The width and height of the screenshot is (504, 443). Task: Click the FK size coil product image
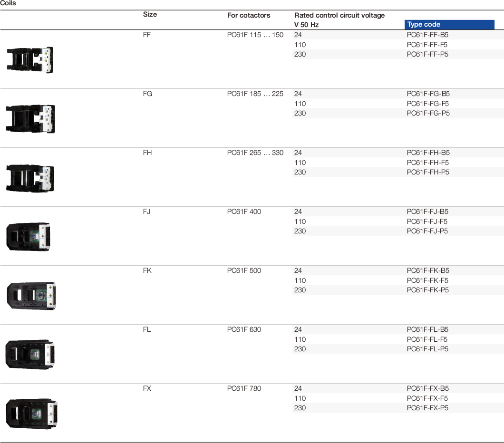31,296
